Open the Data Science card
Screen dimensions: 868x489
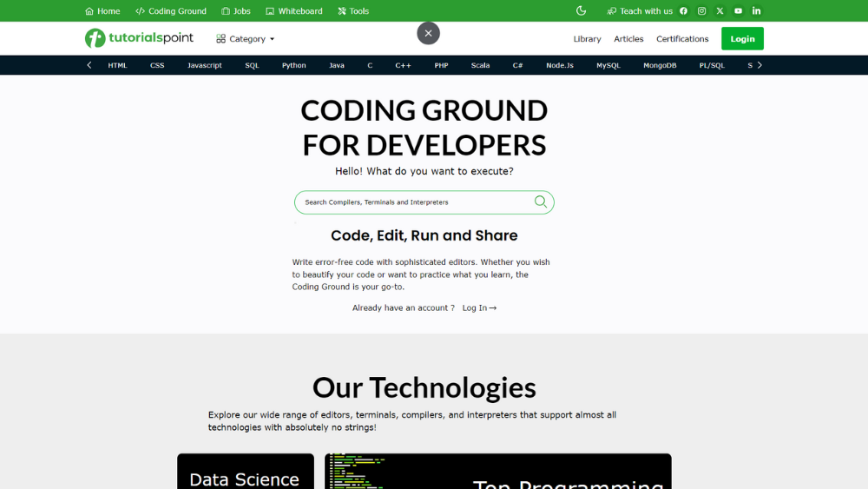(246, 472)
